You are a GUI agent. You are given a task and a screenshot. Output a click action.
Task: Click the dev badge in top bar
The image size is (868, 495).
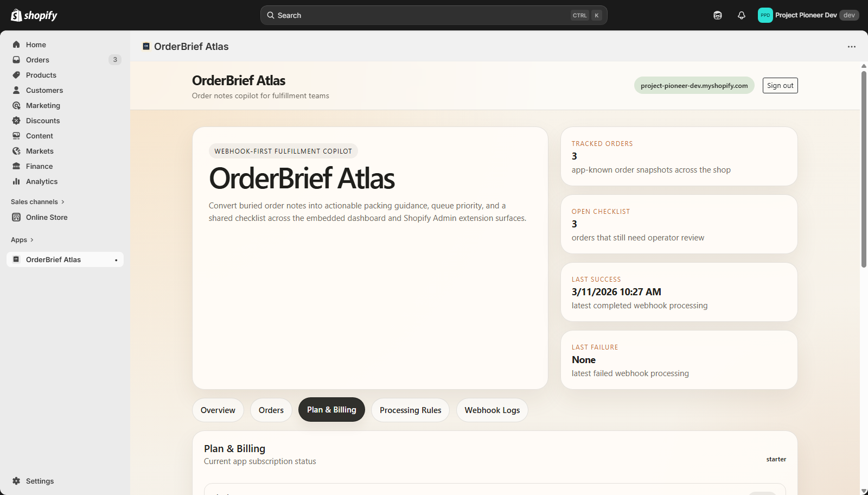[849, 15]
